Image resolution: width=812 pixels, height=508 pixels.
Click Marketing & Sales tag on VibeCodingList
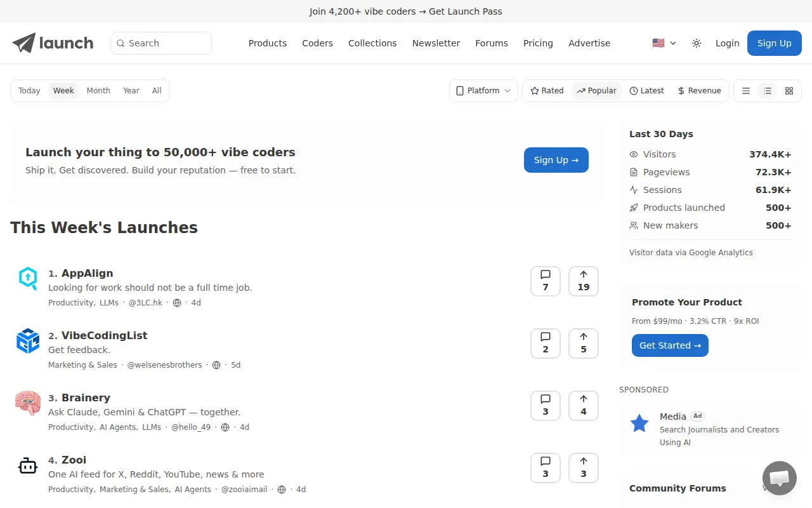tap(82, 365)
